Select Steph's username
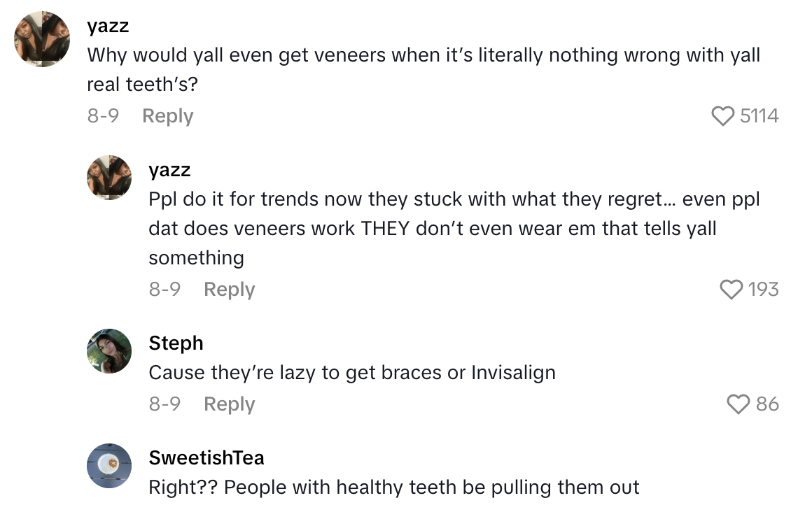Viewport: 812px width, 505px height. click(176, 343)
